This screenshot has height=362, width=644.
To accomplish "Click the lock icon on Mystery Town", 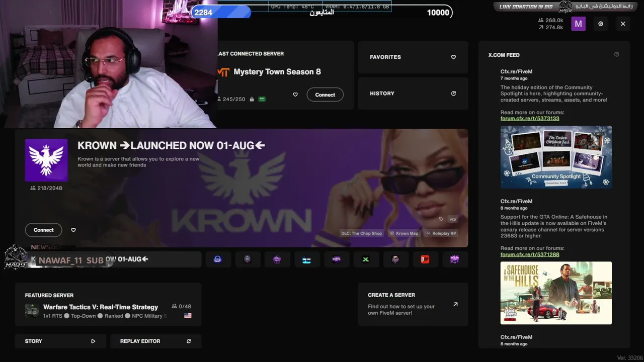I will pos(252,99).
